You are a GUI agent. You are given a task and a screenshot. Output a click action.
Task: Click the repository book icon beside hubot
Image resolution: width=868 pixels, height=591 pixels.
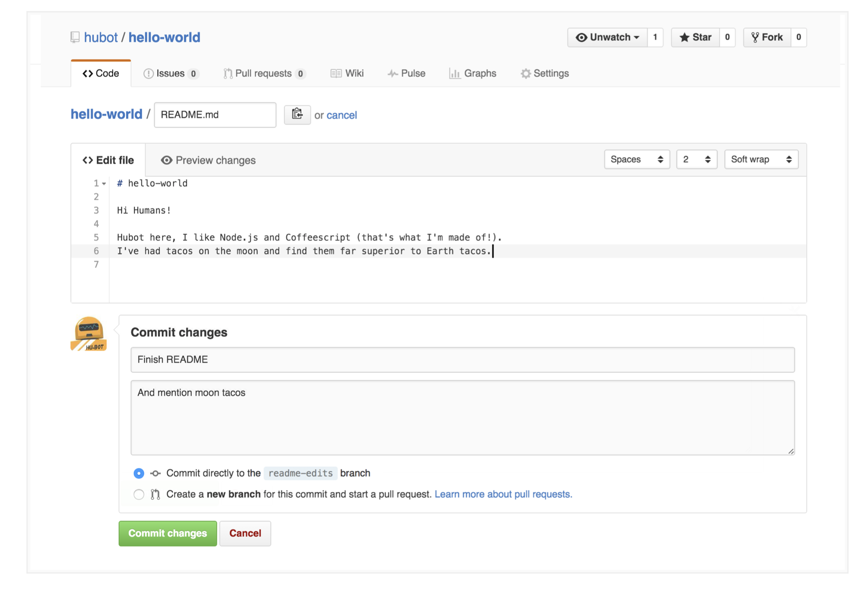point(75,38)
